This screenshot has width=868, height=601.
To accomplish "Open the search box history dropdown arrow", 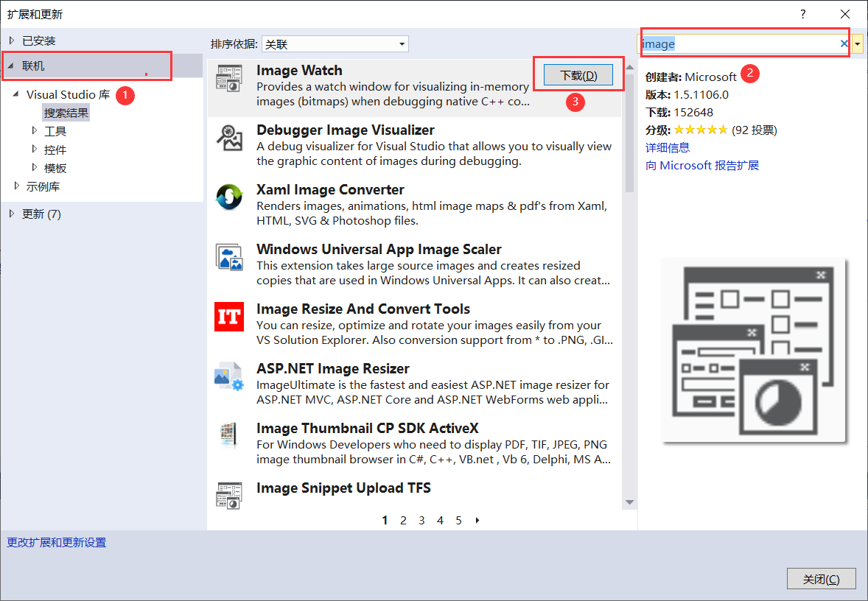I will pos(858,43).
